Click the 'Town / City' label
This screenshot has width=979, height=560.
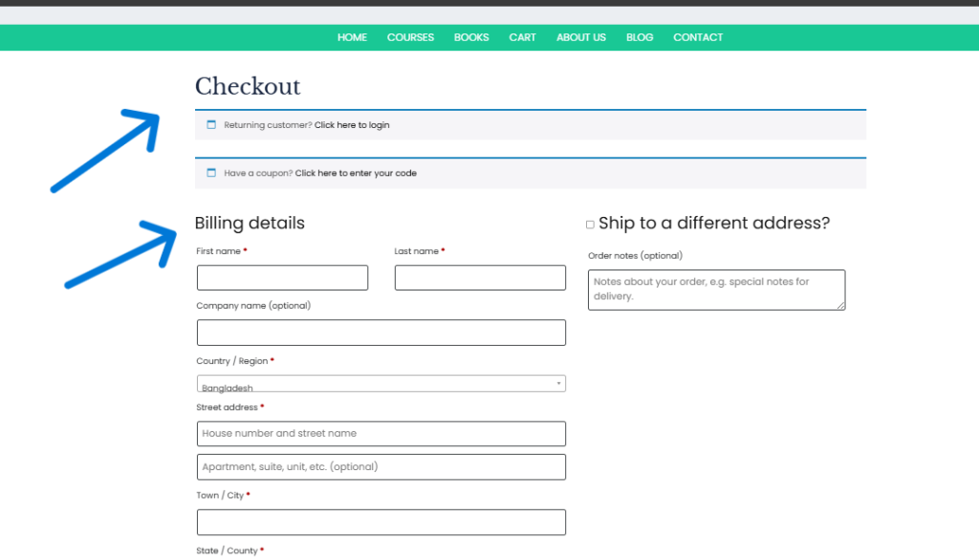[220, 495]
